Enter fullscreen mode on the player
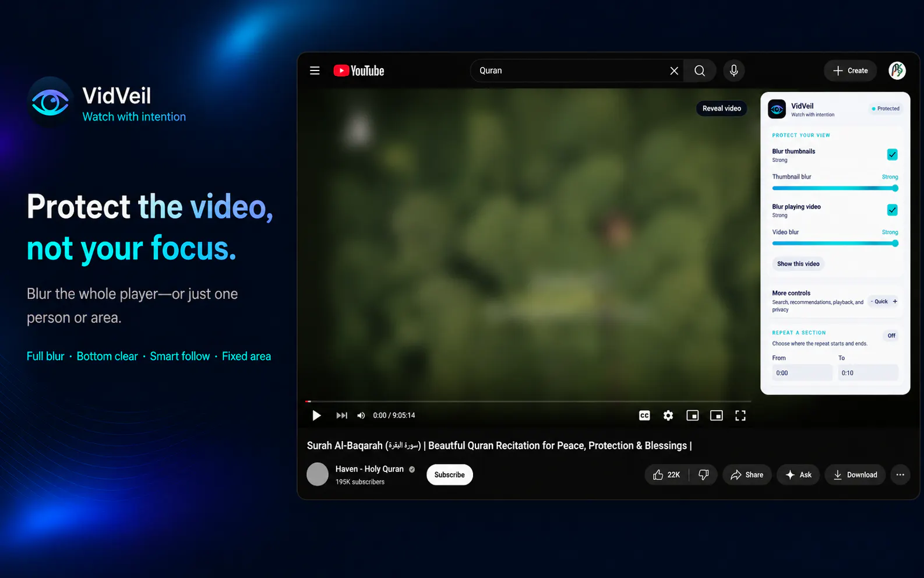The height and width of the screenshot is (578, 924). click(740, 415)
